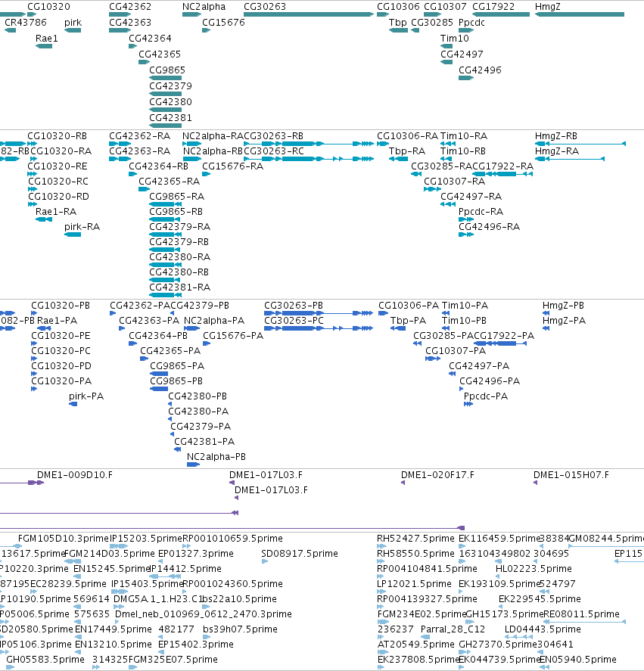Open the Rae1-RA transcript label
Image resolution: width=644 pixels, height=671 pixels.
coord(56,211)
